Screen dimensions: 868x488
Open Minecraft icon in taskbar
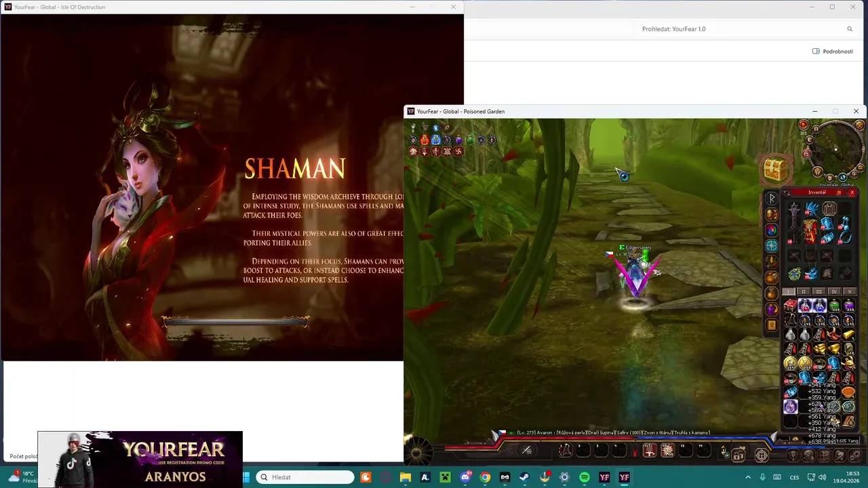[x=445, y=477]
